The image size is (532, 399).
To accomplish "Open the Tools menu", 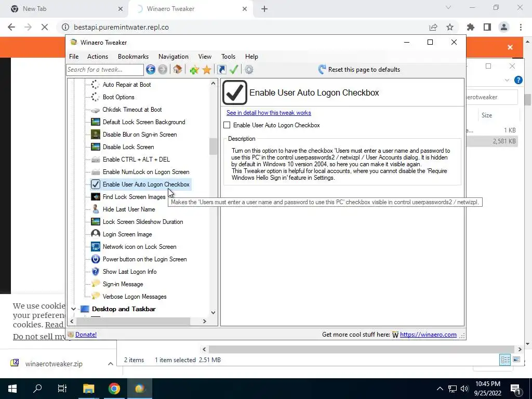I will (228, 57).
